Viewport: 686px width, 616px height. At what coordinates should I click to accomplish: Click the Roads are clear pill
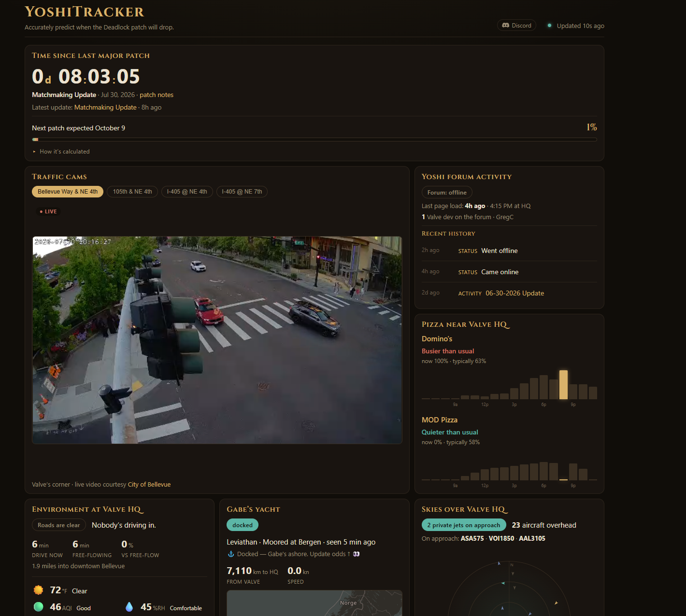point(59,525)
